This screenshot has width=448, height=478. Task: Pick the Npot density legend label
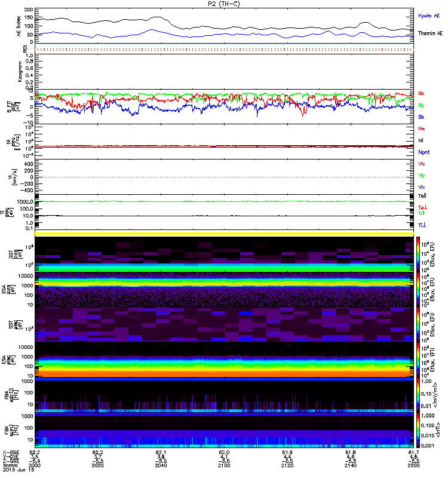click(424, 152)
